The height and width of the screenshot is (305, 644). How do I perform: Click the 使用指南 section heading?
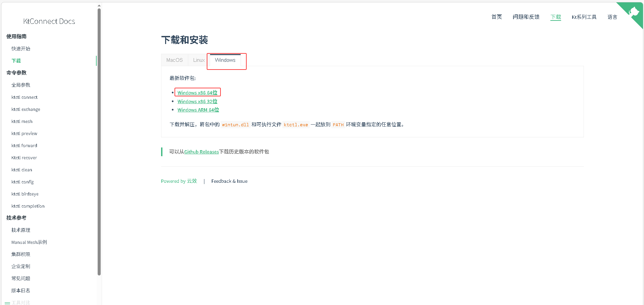(16, 36)
